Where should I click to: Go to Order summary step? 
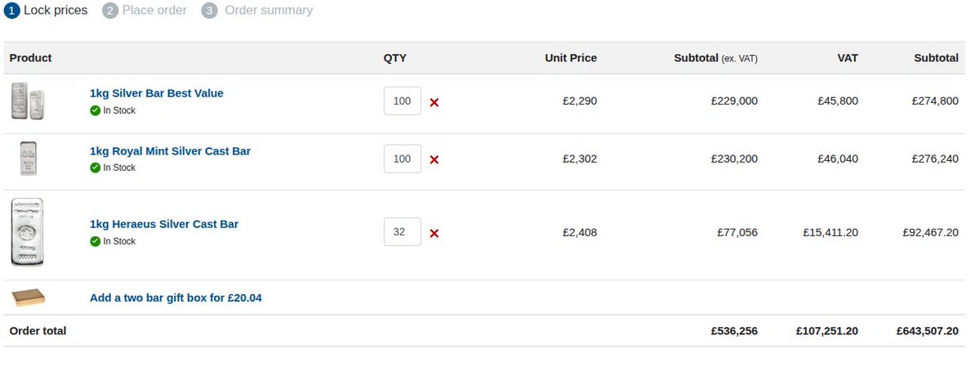[256, 11]
